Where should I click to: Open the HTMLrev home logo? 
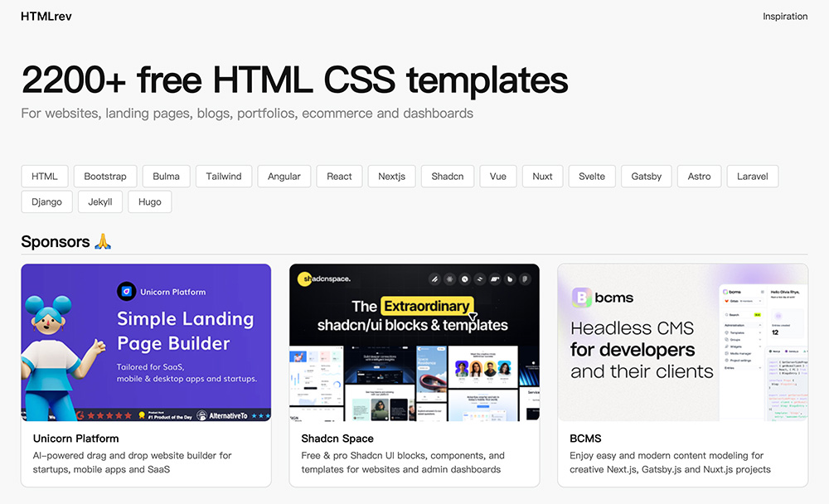[46, 17]
